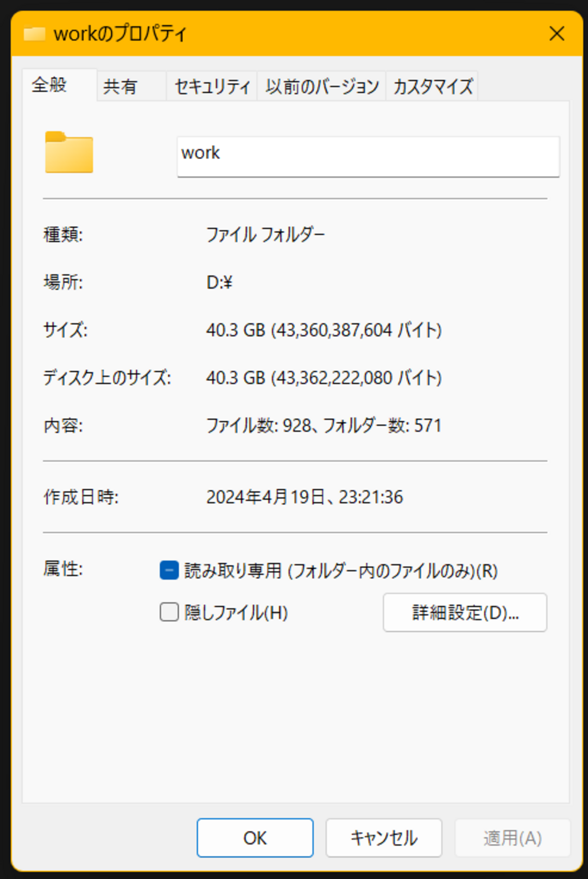The width and height of the screenshot is (588, 879).
Task: Open 詳細設定(D)... advanced settings
Action: (465, 613)
